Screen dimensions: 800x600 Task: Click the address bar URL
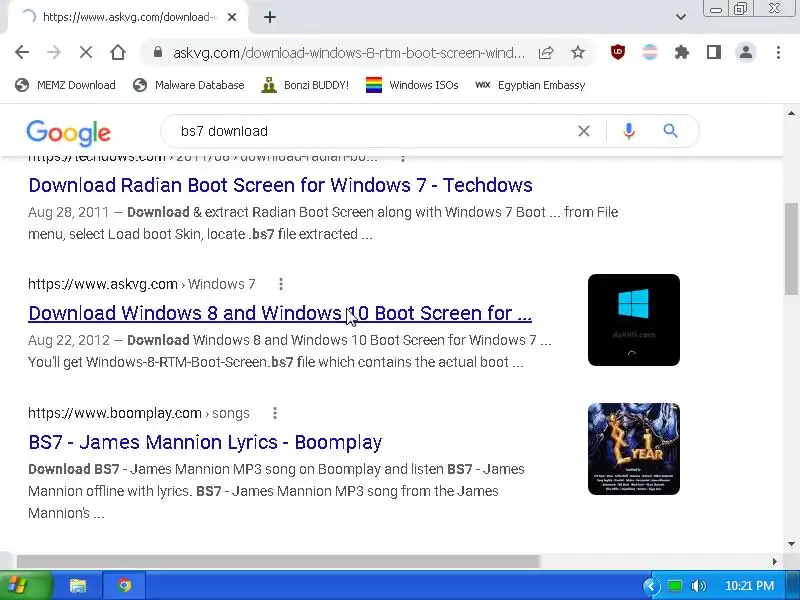click(x=348, y=53)
